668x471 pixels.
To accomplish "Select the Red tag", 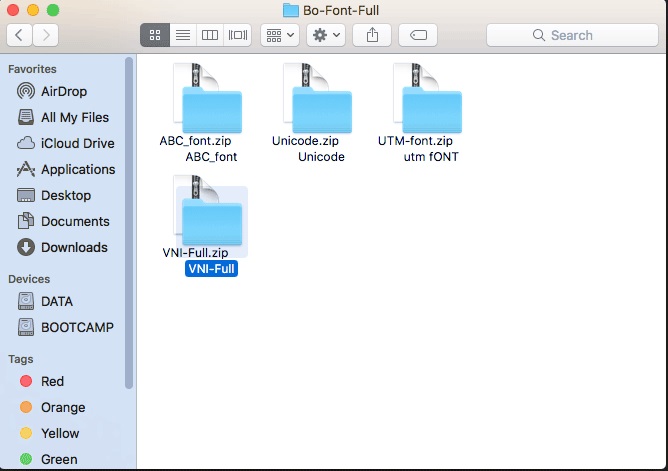I will (x=52, y=381).
